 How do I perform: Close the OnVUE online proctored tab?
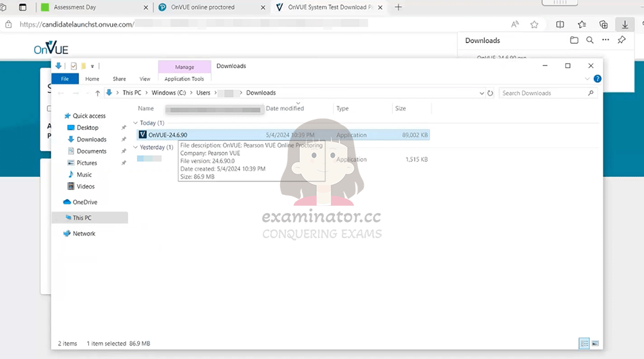pos(263,7)
